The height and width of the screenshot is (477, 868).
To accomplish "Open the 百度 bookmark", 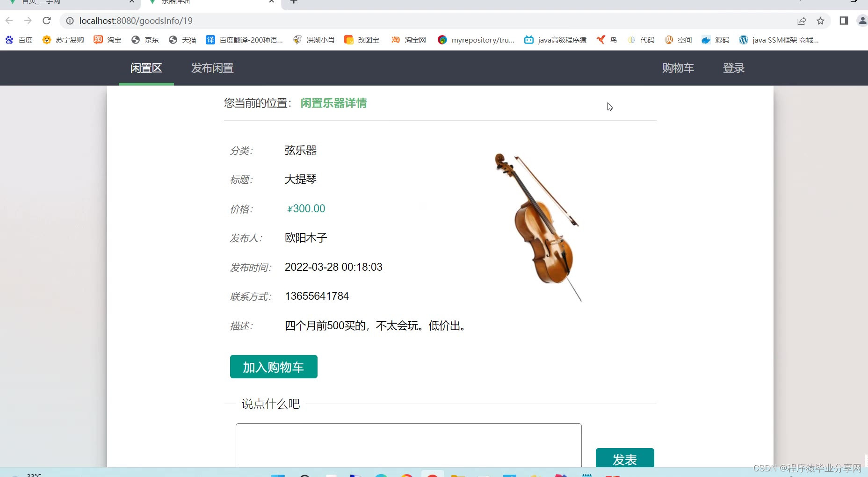I will point(19,40).
